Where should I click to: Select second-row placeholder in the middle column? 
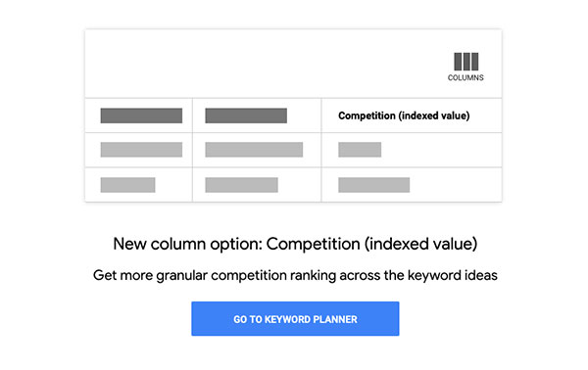pos(241,185)
